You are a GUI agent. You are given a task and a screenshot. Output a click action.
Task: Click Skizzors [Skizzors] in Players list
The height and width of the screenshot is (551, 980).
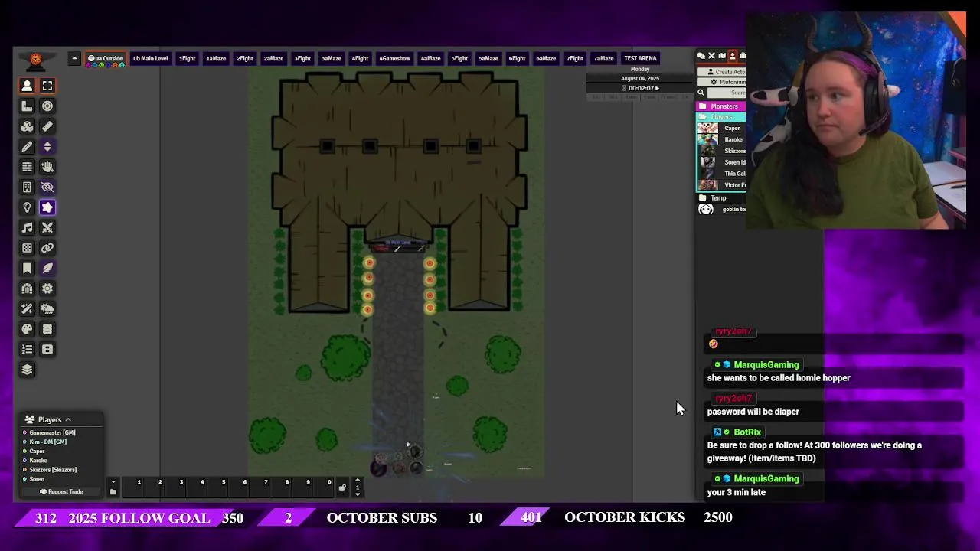[53, 470]
